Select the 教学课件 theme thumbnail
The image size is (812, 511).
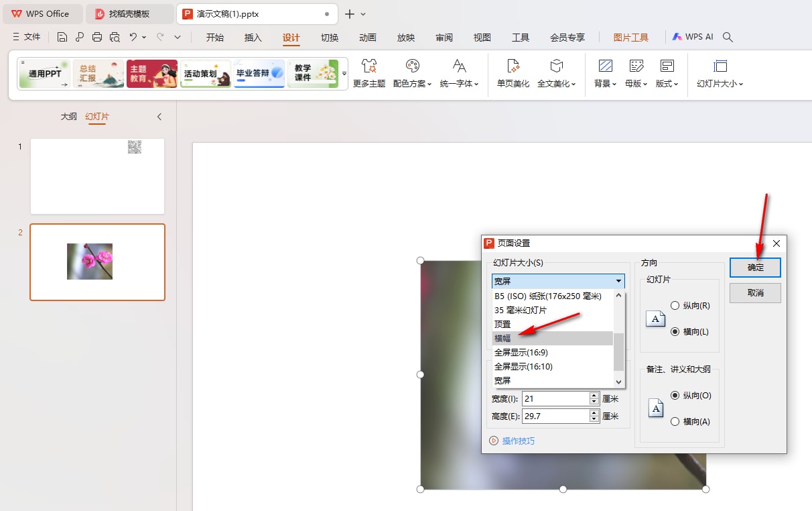pyautogui.click(x=313, y=74)
